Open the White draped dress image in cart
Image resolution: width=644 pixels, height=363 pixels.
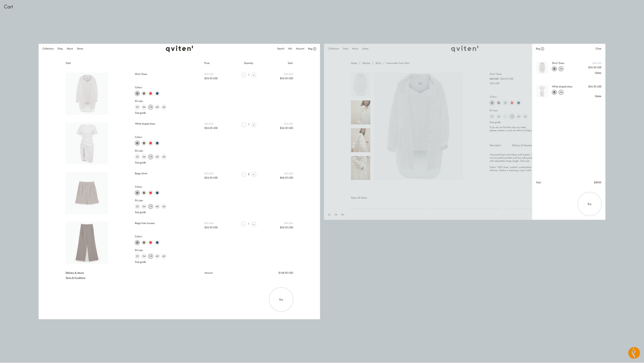pyautogui.click(x=87, y=143)
